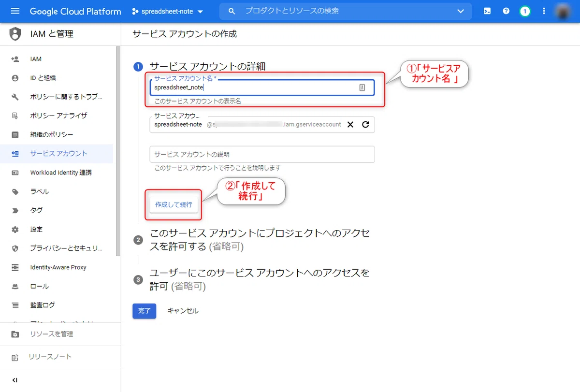Image resolution: width=580 pixels, height=392 pixels.
Task: Open 組織のポリシー in sidebar
Action: point(57,134)
